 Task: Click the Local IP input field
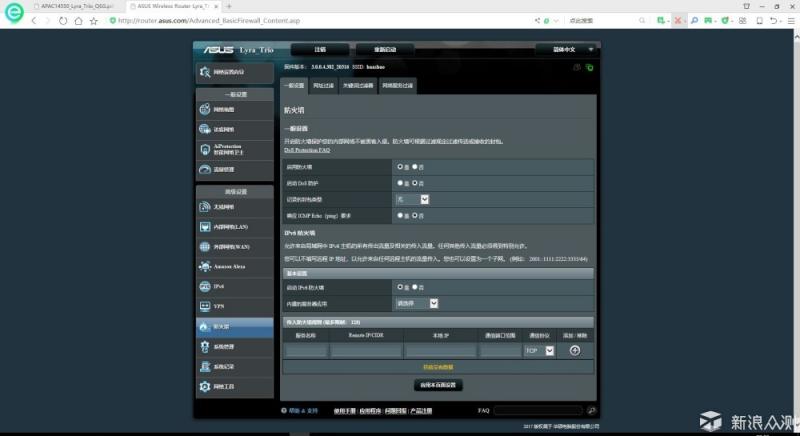click(441, 351)
